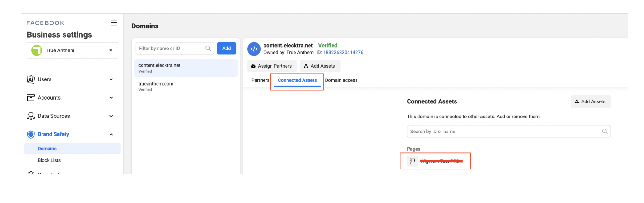Screen dimensions: 644x203
Task: Click the True Anthem green logo icon
Action: pyautogui.click(x=36, y=50)
